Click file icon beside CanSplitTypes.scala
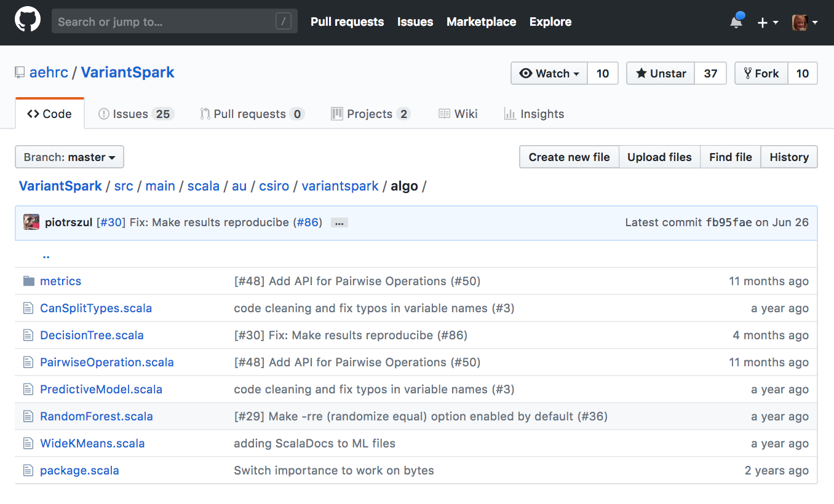Viewport: 834px width, 504px height. point(28,308)
